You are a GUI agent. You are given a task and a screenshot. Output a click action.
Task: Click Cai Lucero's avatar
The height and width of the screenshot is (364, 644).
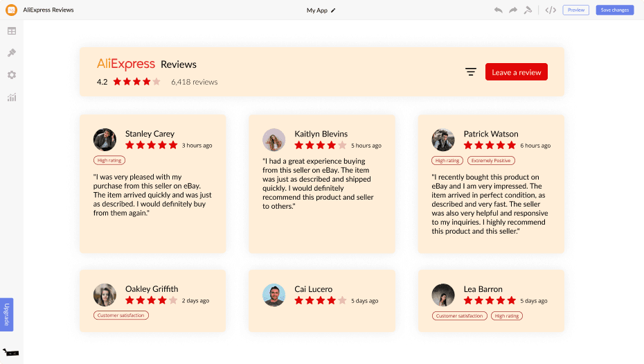[274, 295]
